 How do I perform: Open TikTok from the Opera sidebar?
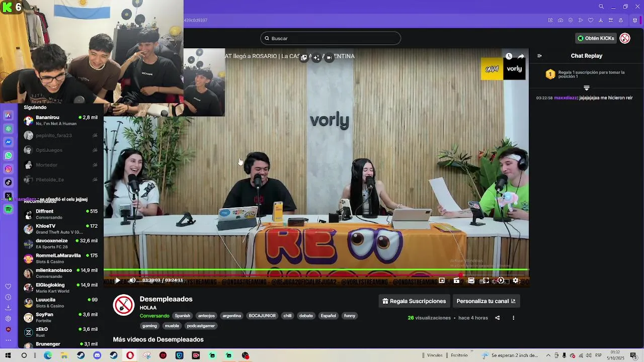tap(8, 183)
